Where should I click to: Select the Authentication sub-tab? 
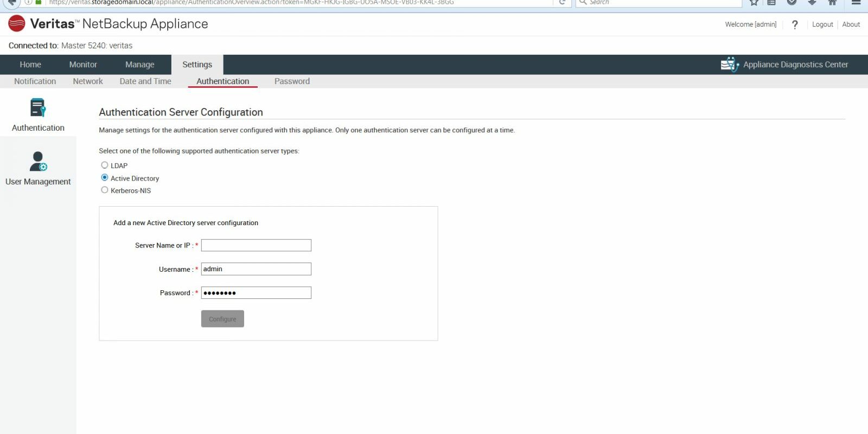tap(223, 81)
